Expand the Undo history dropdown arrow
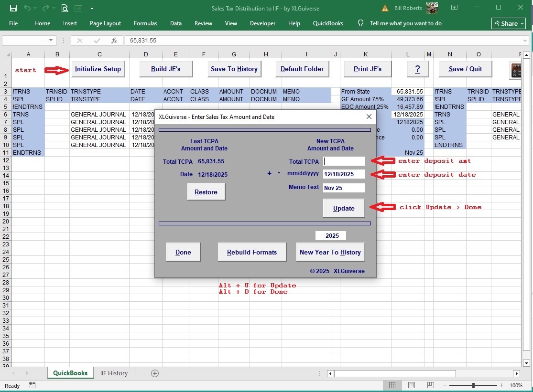Screen dimensions: 533x392 tap(35, 8)
